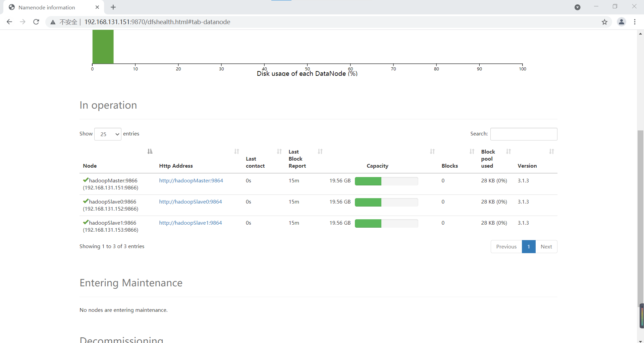Click the green check beside hadoopSlave0:9866

(x=86, y=201)
